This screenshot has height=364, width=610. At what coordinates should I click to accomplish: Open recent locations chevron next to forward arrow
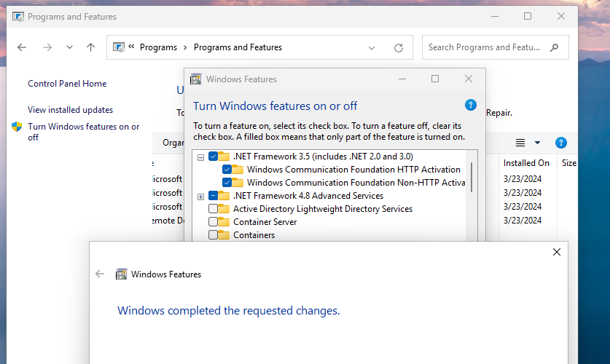pos(69,47)
